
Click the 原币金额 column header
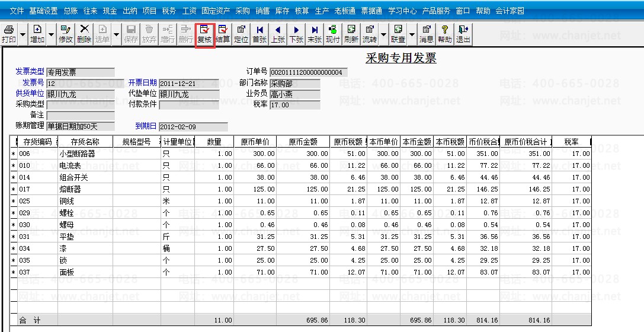[x=303, y=142]
